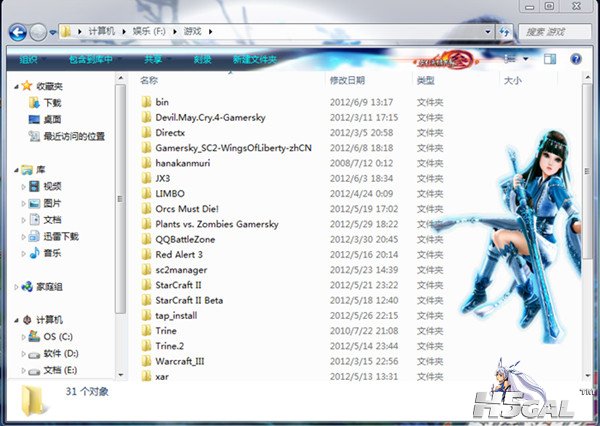Screen dimensions: 600x426
Task: Select the 音乐 library icon
Action: pyautogui.click(x=34, y=253)
